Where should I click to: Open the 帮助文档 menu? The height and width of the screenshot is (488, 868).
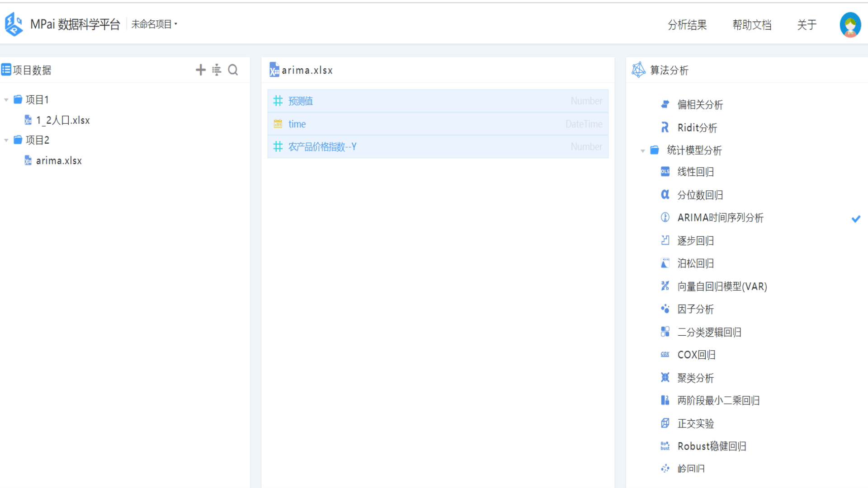(x=752, y=25)
